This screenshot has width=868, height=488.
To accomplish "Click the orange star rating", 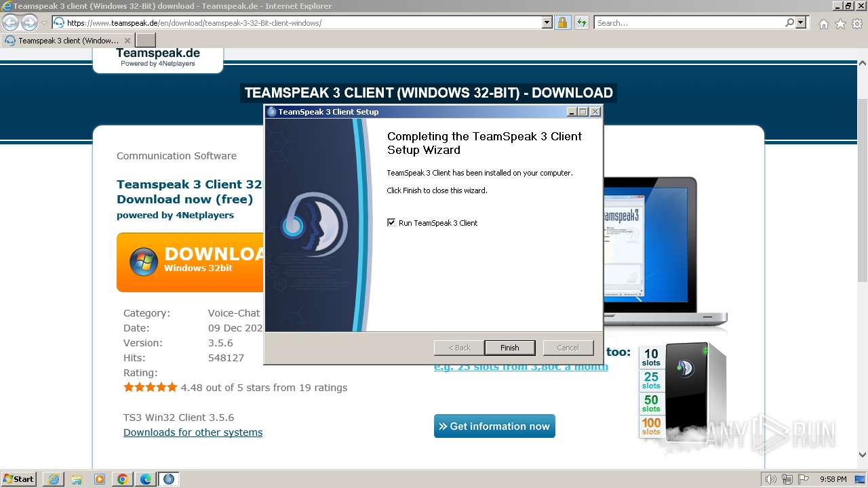I will [150, 388].
